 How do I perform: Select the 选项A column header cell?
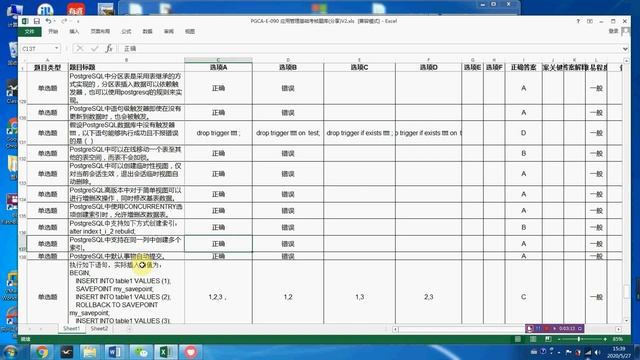(x=218, y=67)
